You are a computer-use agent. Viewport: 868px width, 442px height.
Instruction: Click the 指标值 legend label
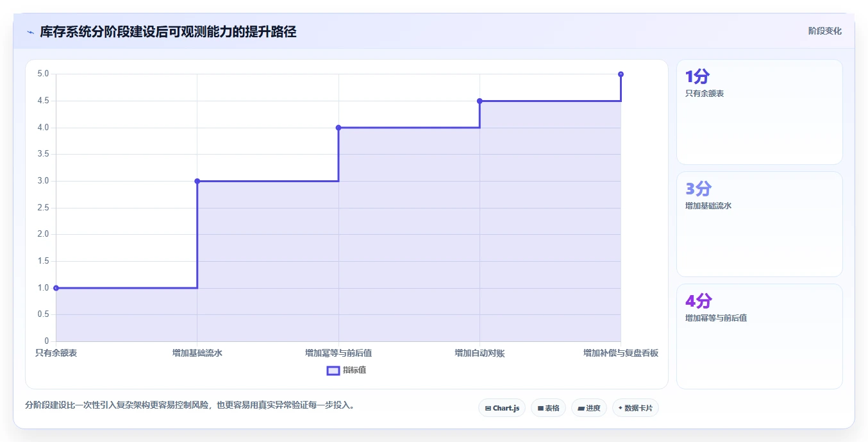point(355,370)
